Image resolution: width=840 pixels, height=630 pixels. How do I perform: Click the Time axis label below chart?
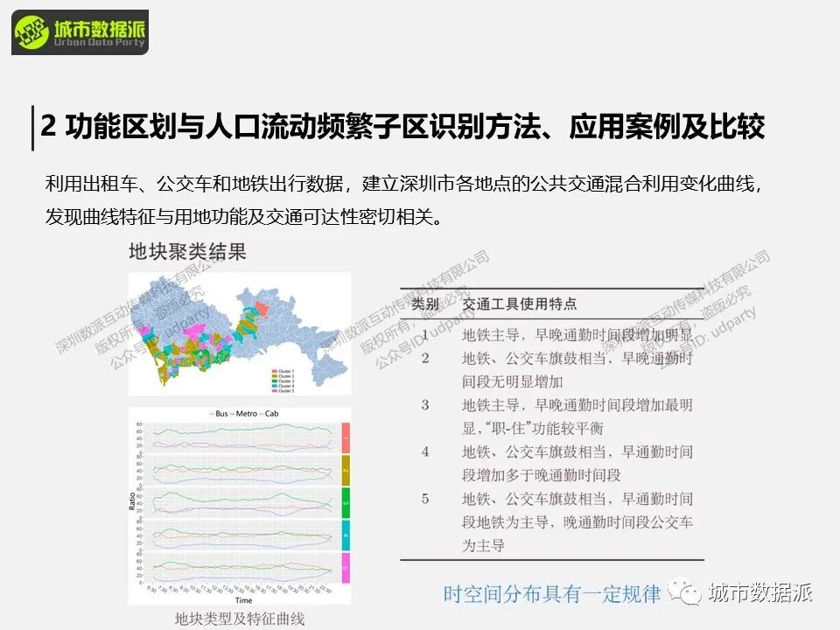point(243,600)
